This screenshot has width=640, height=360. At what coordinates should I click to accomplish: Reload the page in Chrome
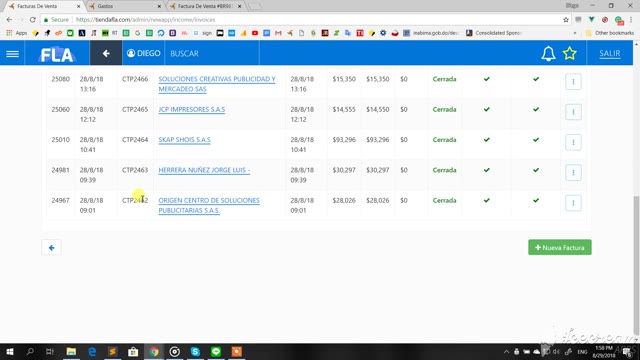(x=32, y=20)
